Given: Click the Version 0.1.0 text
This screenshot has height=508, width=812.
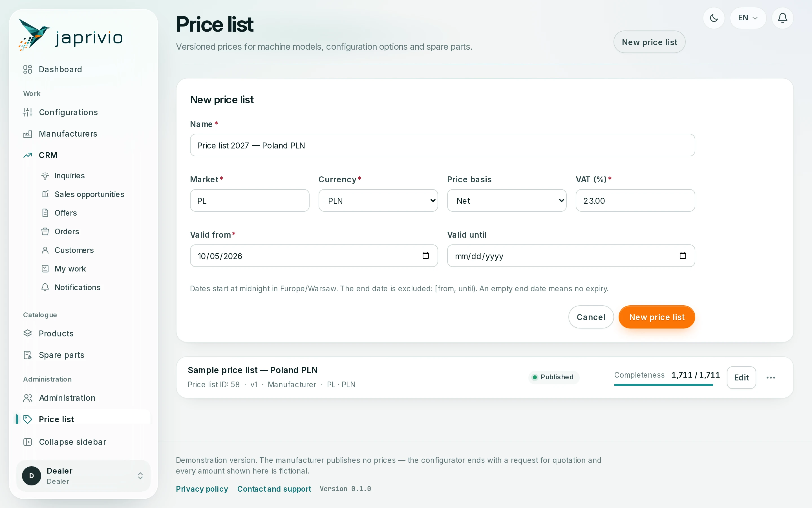Looking at the screenshot, I should [345, 489].
